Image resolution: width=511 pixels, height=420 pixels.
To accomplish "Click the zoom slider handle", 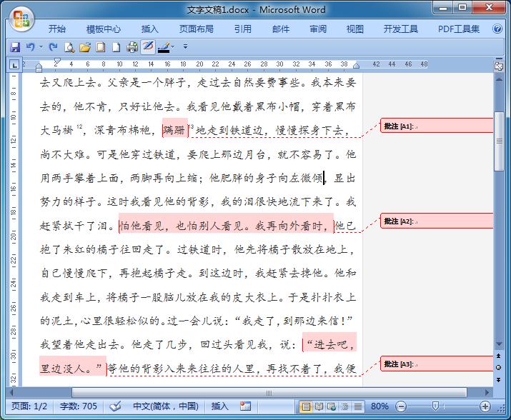I will click(435, 406).
